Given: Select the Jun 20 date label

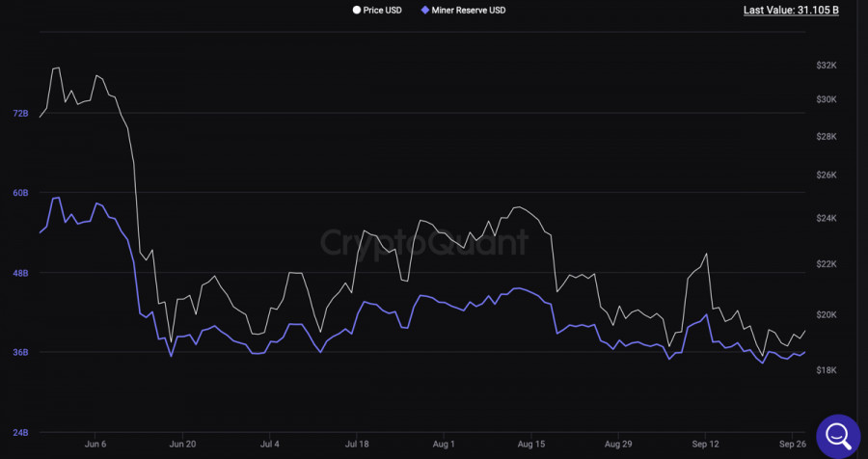Looking at the screenshot, I should pyautogui.click(x=182, y=445).
